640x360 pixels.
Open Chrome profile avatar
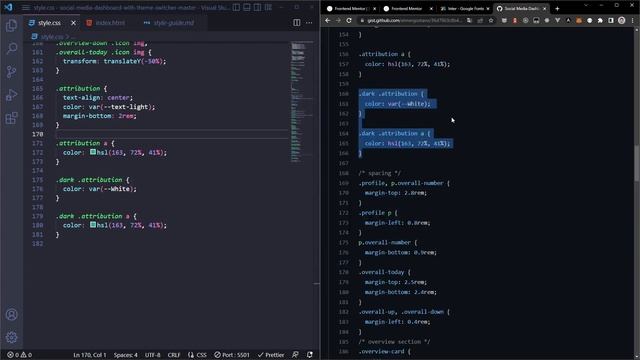(x=621, y=20)
